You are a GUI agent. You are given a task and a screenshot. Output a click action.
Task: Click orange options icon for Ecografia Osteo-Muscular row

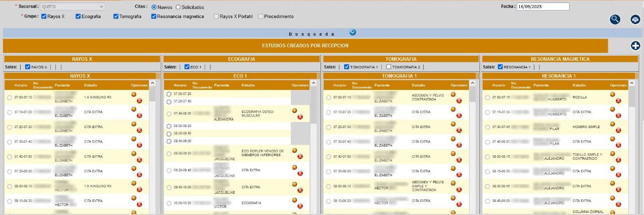[294, 111]
